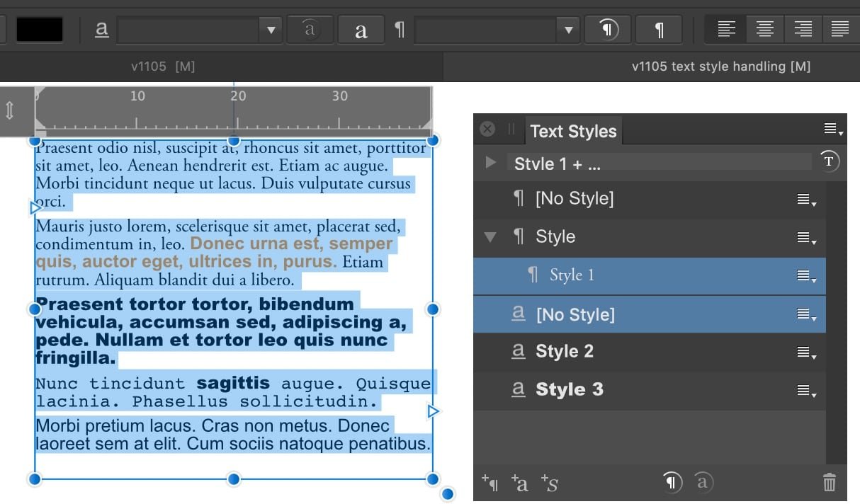This screenshot has height=504, width=860.
Task: Create a new group style
Action: coord(550,483)
